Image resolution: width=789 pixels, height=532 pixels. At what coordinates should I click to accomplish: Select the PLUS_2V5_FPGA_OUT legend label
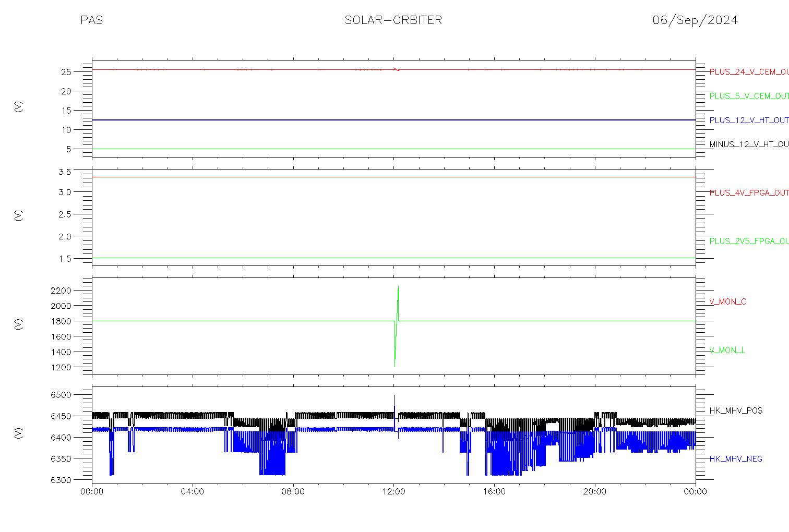coord(749,241)
